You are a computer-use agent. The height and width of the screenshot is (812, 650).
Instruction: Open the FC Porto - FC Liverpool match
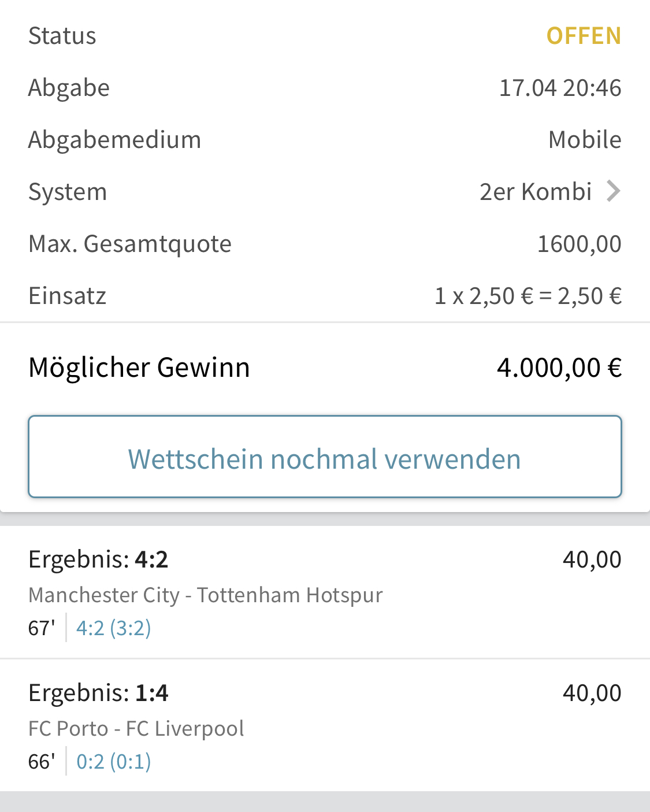136,728
